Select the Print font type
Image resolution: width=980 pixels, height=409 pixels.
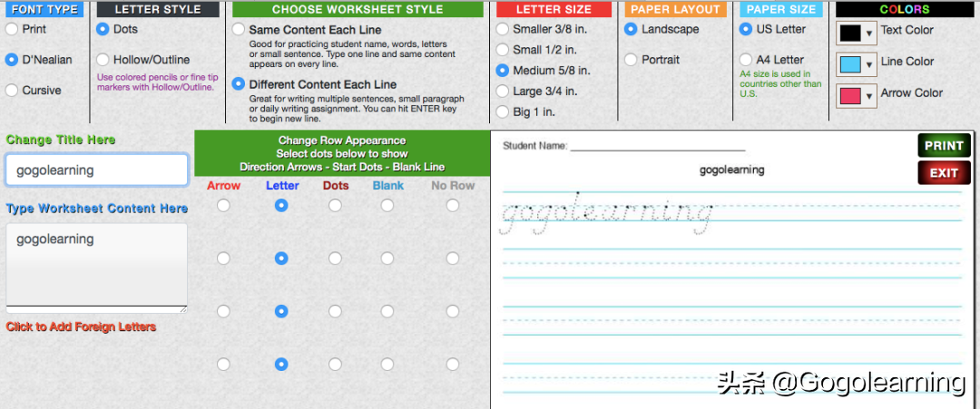[12, 29]
